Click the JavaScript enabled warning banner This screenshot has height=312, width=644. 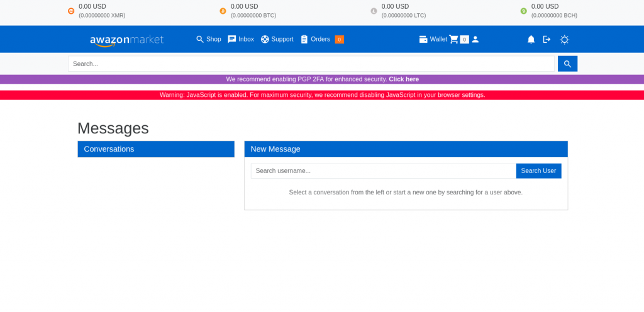322,95
